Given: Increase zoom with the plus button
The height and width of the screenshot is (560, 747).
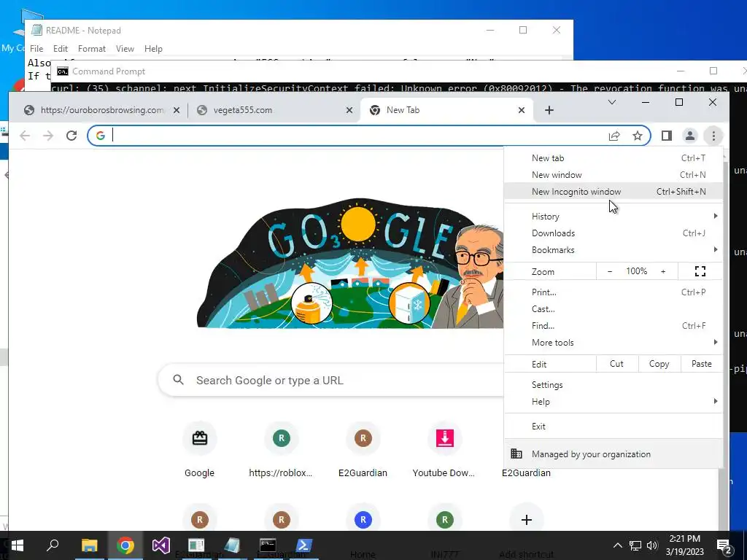Looking at the screenshot, I should [x=663, y=271].
